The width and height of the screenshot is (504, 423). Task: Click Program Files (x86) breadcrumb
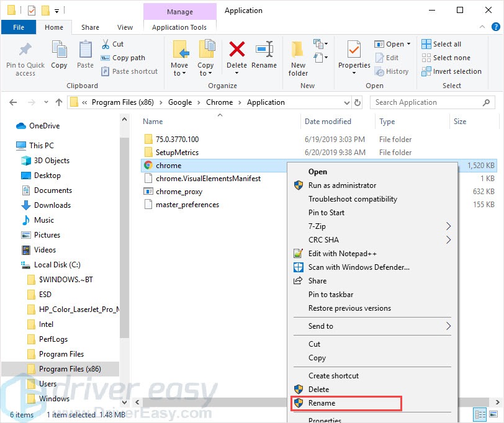point(123,102)
